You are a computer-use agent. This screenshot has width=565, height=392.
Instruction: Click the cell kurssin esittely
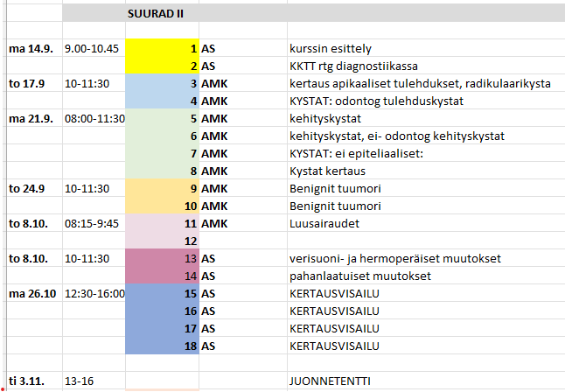(x=426, y=48)
